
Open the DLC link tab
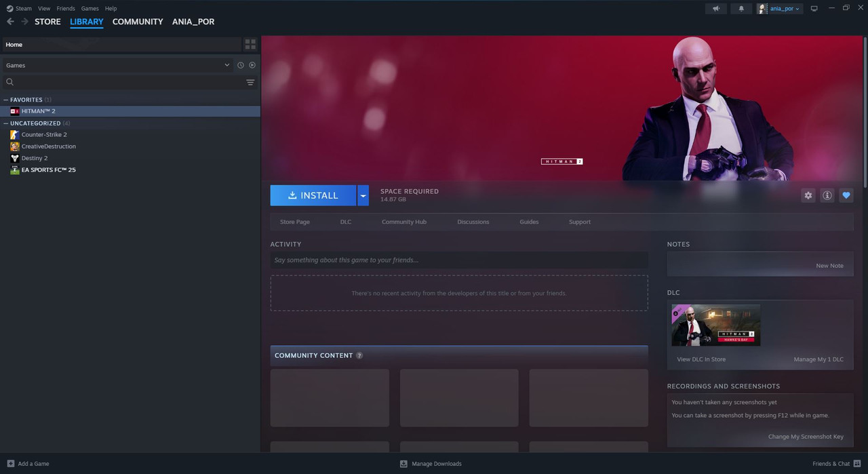[346, 222]
